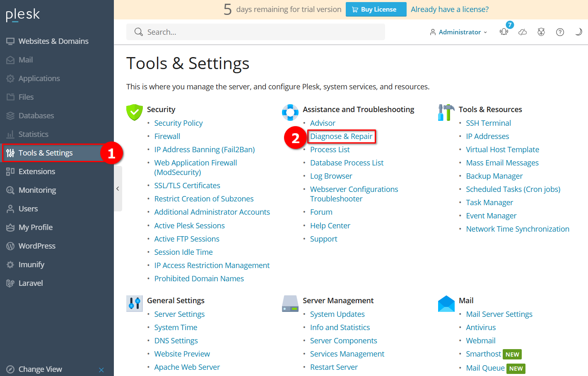Screen dimensions: 588x376
Task: Select Tools & Settings in sidebar
Action: pyautogui.click(x=57, y=153)
